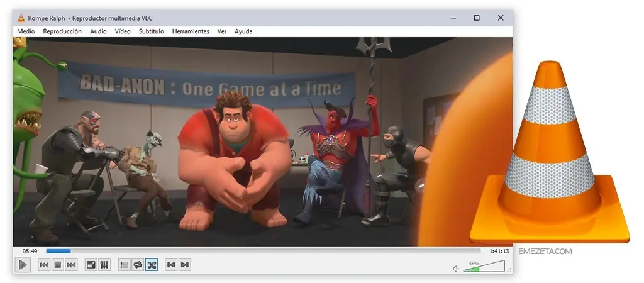Go to the previous media item
Screen dimensions: 644x283
[x=45, y=265]
